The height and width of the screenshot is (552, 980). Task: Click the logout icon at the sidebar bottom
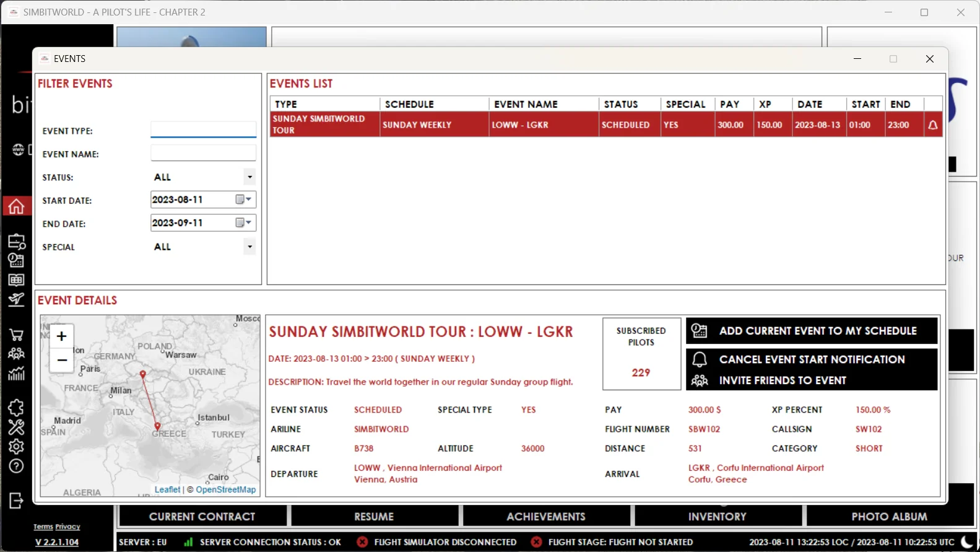[x=16, y=501]
